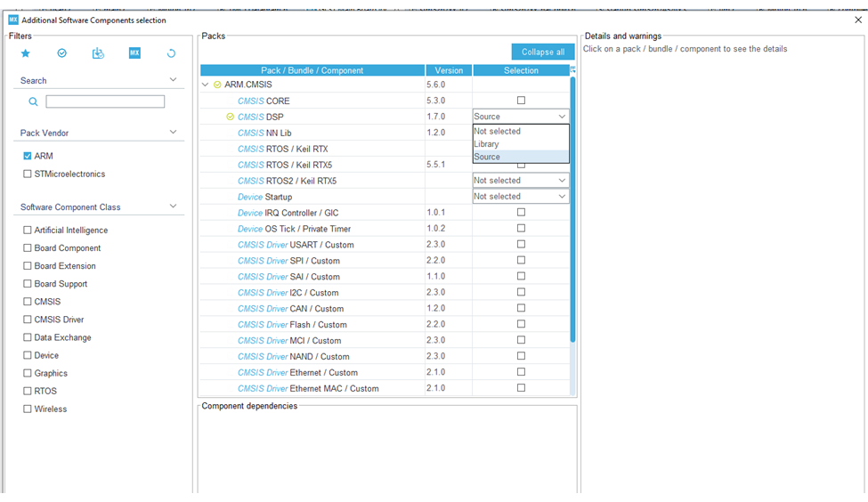
Task: Tick the RTOS class checkbox
Action: pyautogui.click(x=27, y=391)
